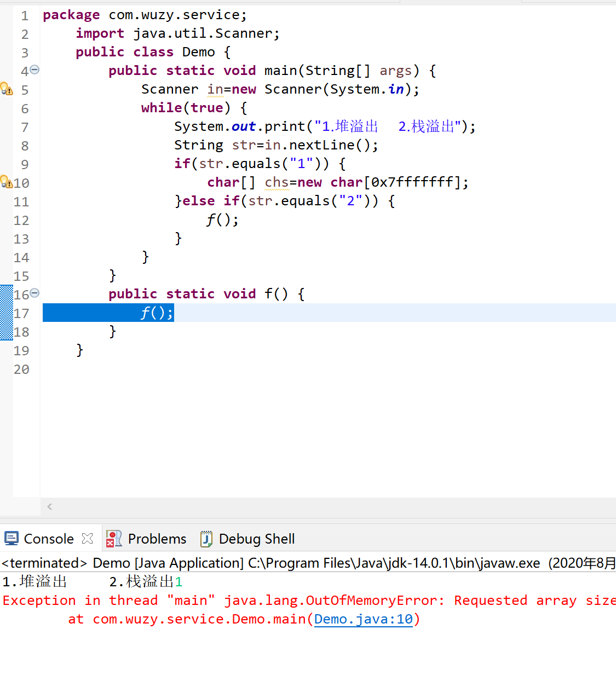Click the Problems tab icon

coord(114,539)
